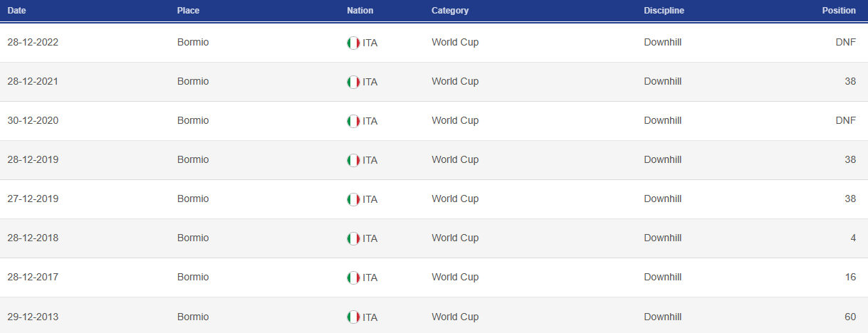Viewport: 868px width, 333px height.
Task: Sort the table by Date column header
Action: (x=18, y=11)
